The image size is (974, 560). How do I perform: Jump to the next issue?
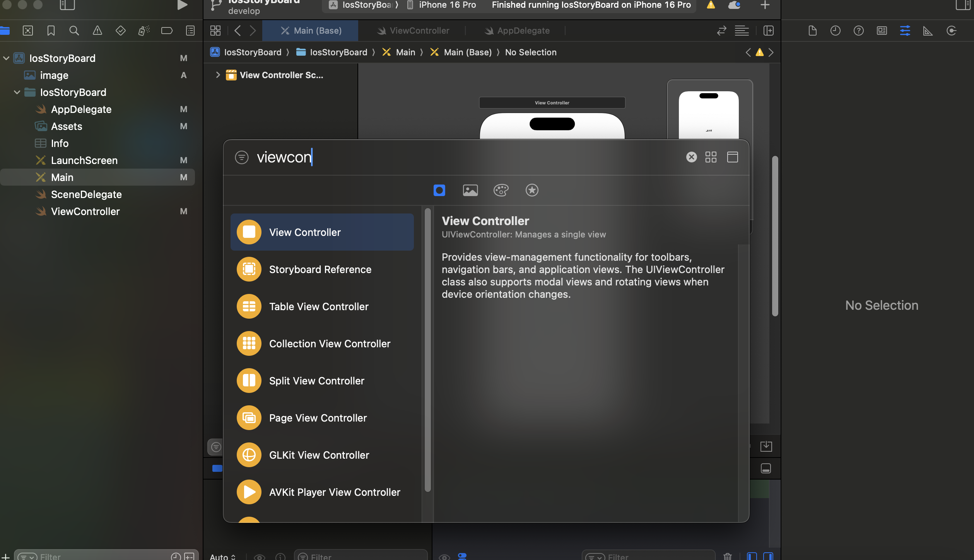[x=771, y=52]
